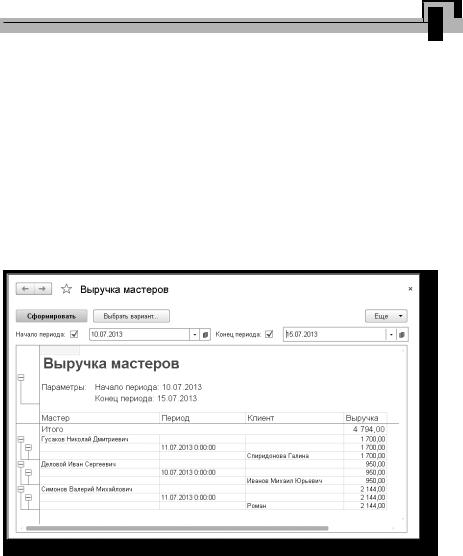Select the report title Выручка мастеров
Screen dimensions: 463x556
111,363
